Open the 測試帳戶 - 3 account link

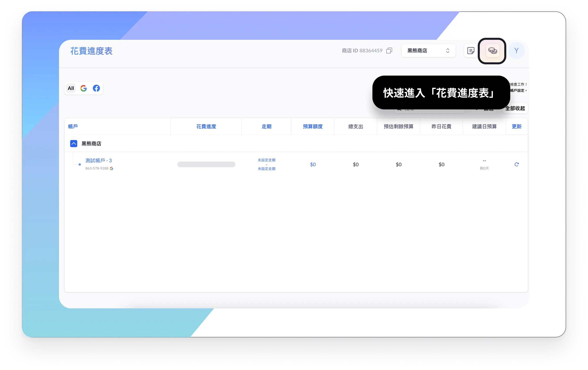tap(99, 160)
